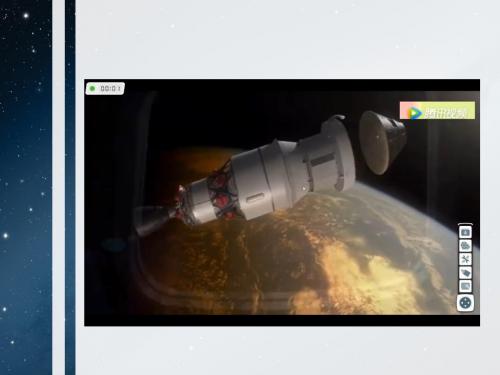The image size is (500, 375).
Task: Click the green recording indicator dot
Action: tap(92, 88)
